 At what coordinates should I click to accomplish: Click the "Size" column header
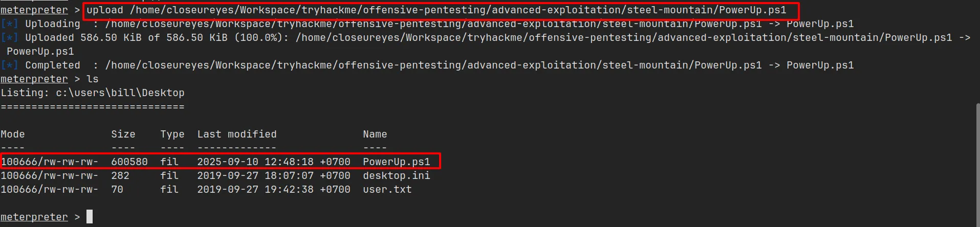[123, 134]
